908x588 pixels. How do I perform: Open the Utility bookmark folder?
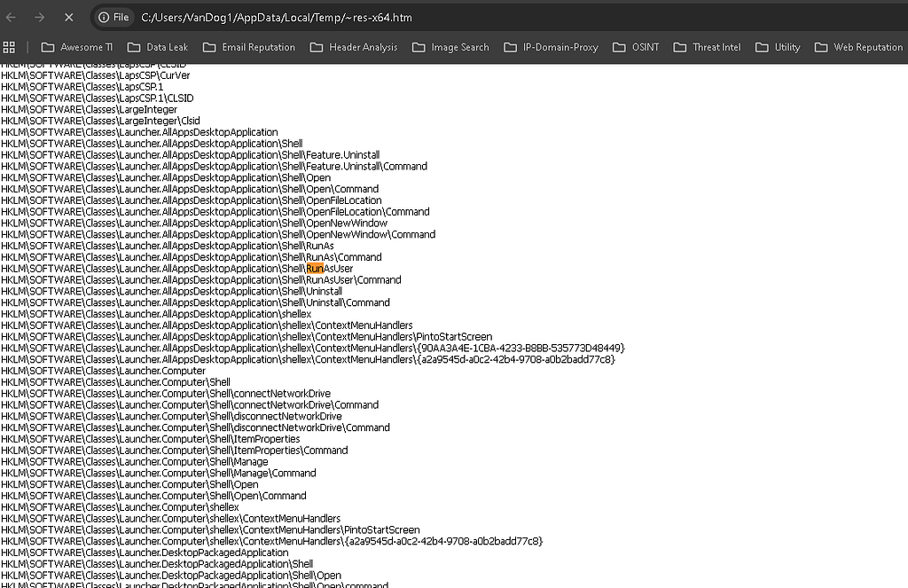[x=778, y=48]
